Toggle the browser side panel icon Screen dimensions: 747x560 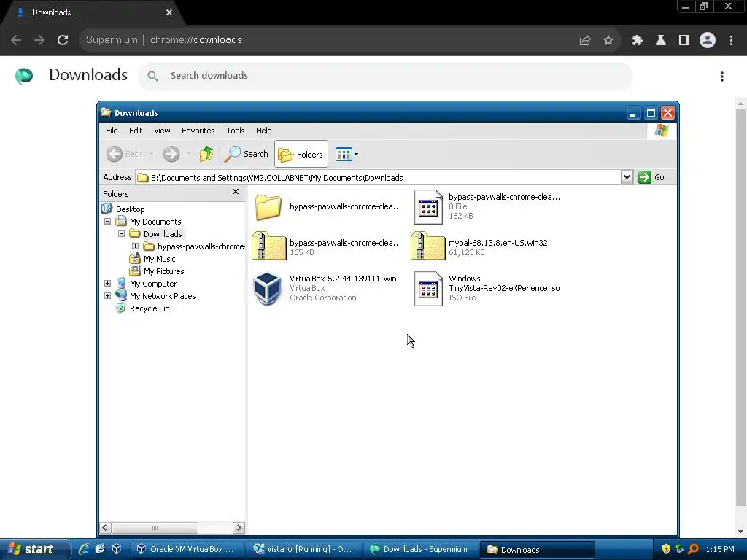[x=684, y=41]
